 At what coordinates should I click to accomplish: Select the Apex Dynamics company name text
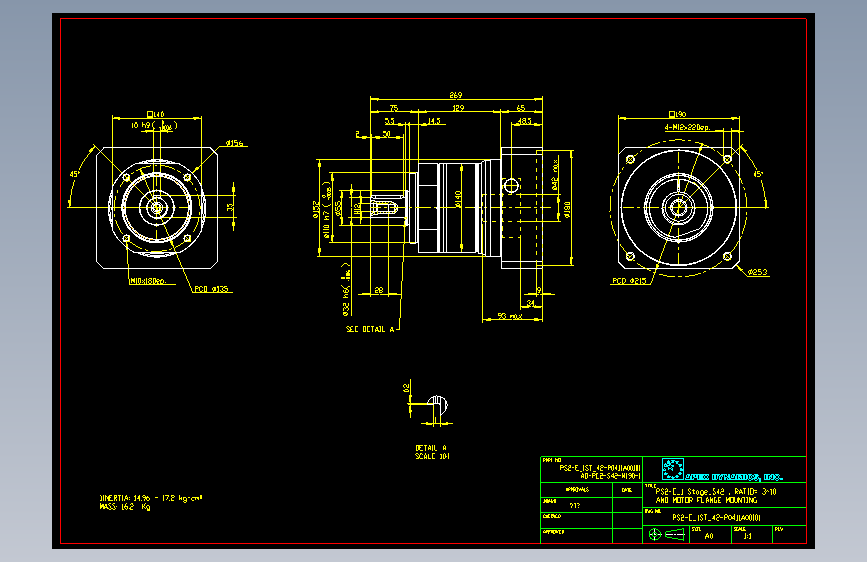(734, 477)
